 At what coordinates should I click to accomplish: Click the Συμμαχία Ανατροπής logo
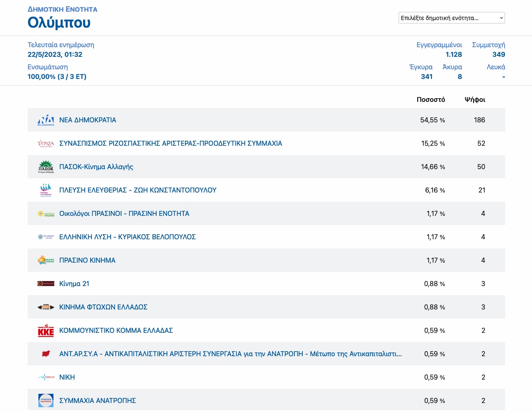(46, 400)
